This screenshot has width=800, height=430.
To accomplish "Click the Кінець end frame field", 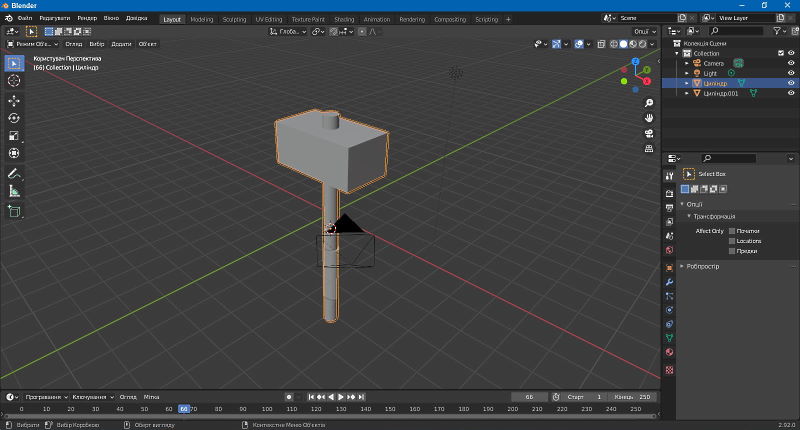I will coord(632,397).
